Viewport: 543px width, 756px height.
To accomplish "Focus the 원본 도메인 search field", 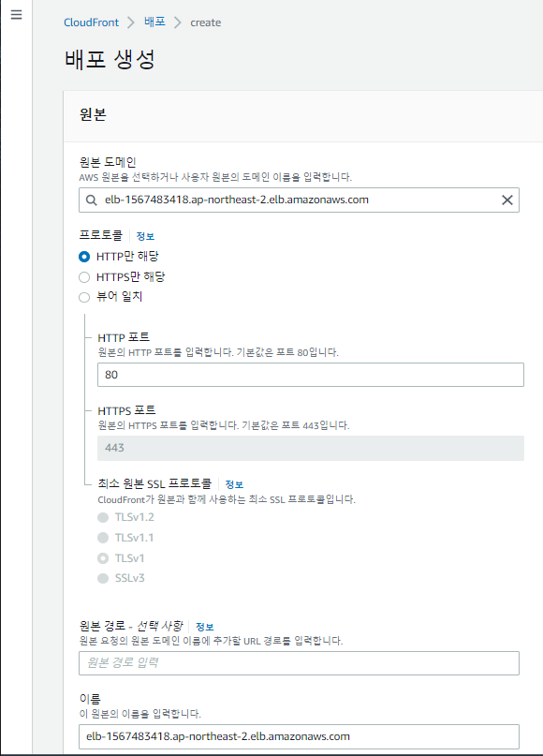I will [x=299, y=200].
